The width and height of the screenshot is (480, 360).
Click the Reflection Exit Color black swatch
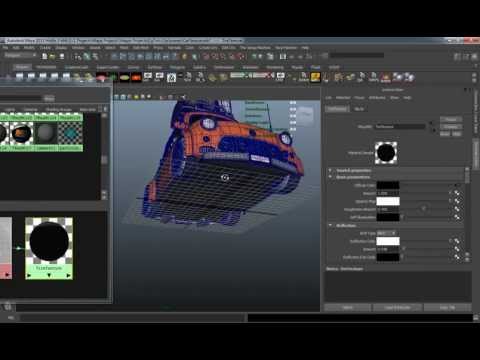coord(388,257)
